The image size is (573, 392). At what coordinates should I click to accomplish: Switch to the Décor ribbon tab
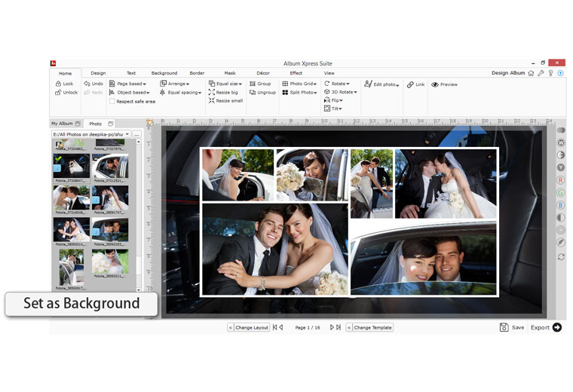click(262, 73)
